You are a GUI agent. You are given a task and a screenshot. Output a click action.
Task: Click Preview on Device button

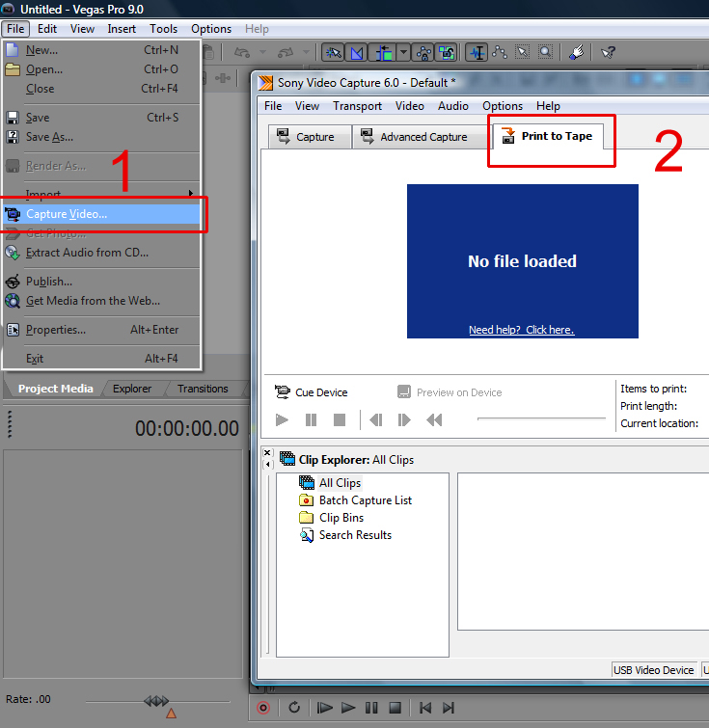click(450, 392)
